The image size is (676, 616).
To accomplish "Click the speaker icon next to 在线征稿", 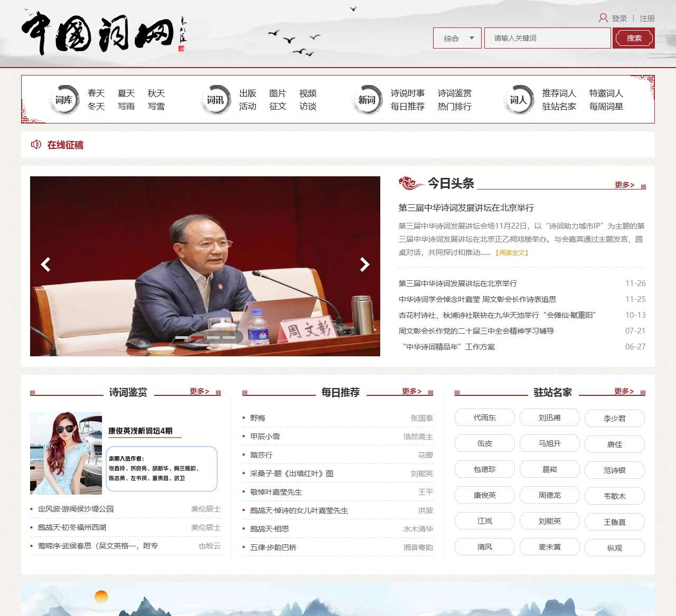I will click(x=36, y=145).
